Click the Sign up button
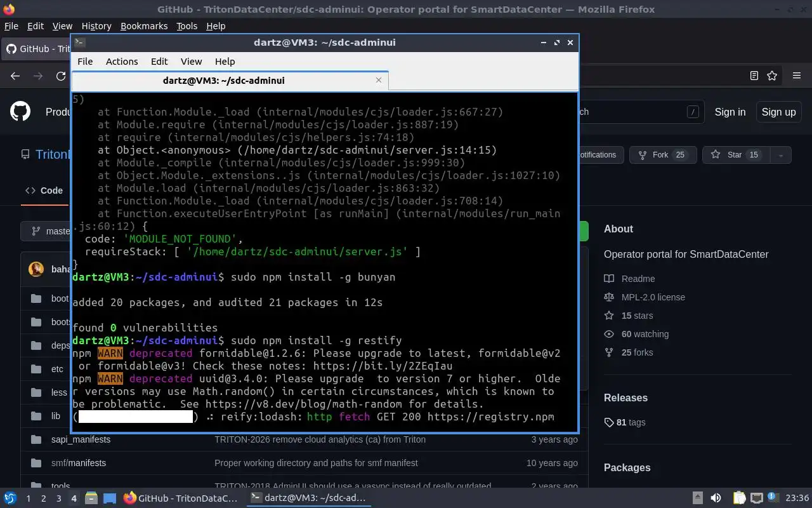This screenshot has height=508, width=812. (778, 112)
